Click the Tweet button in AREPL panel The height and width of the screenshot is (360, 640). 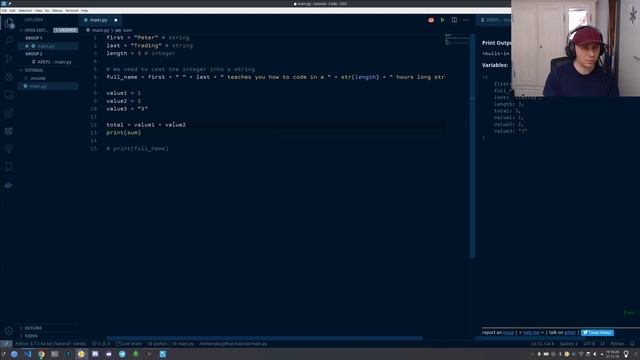click(x=597, y=333)
